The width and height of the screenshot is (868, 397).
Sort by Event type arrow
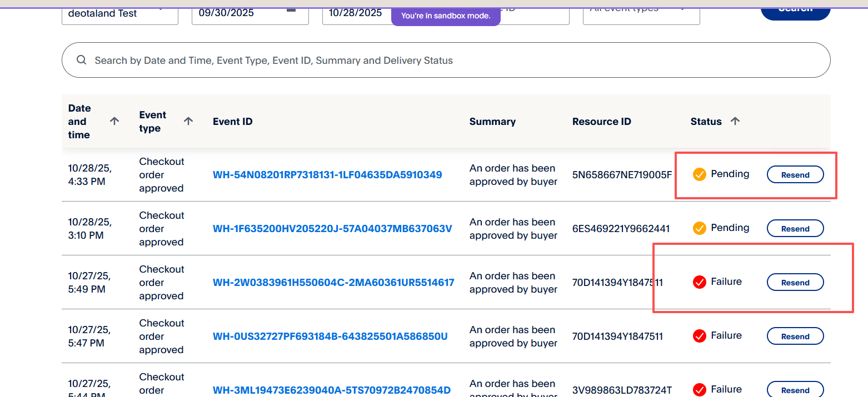coord(188,121)
